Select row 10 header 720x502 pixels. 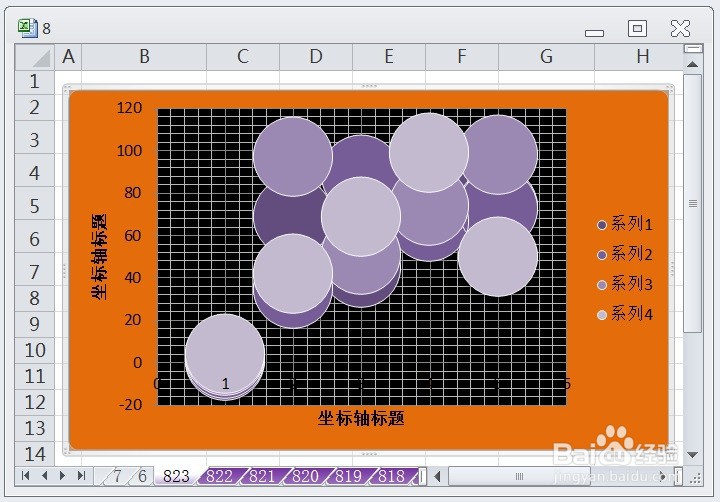[x=34, y=350]
